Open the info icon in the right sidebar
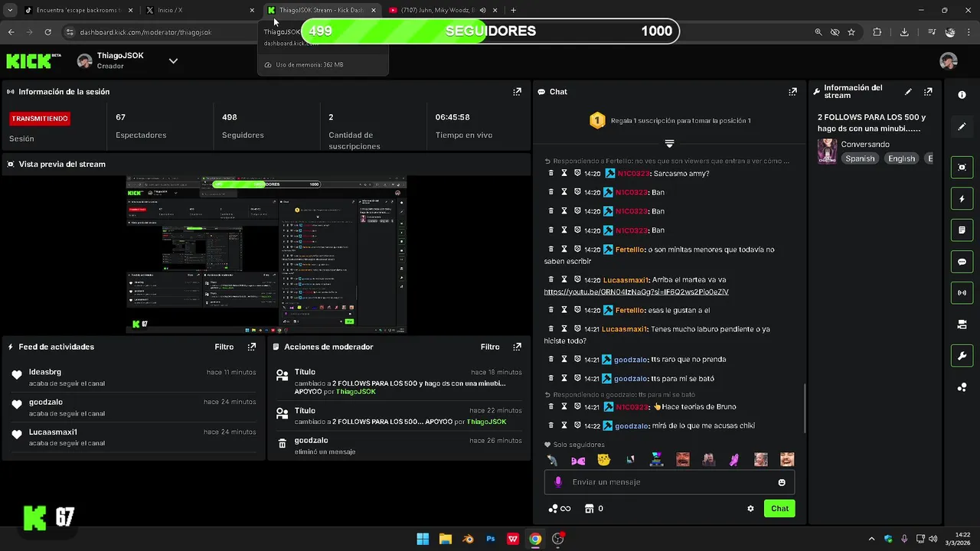Screen dimensions: 980x551 962,95
